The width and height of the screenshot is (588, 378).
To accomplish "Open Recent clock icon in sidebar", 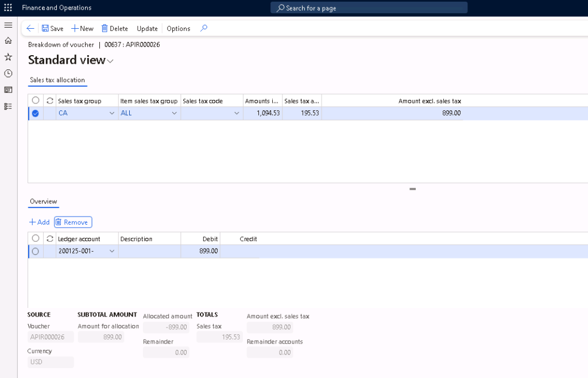I will pos(8,74).
